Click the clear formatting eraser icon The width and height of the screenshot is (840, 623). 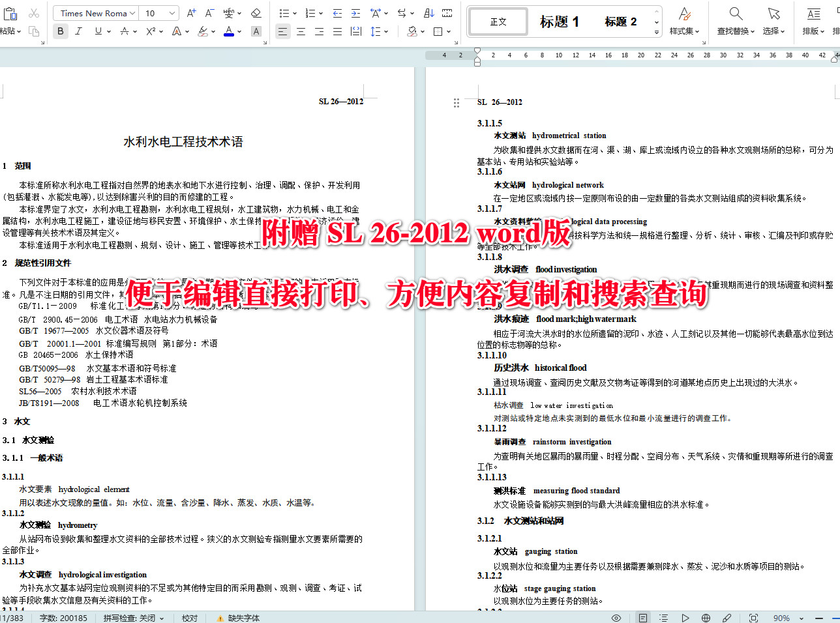tap(256, 12)
